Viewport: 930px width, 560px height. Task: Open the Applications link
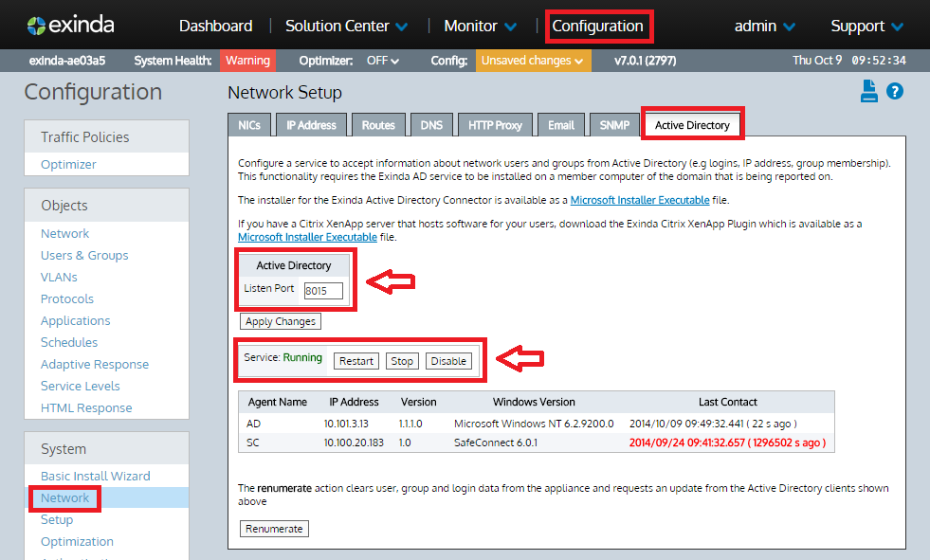click(x=75, y=320)
